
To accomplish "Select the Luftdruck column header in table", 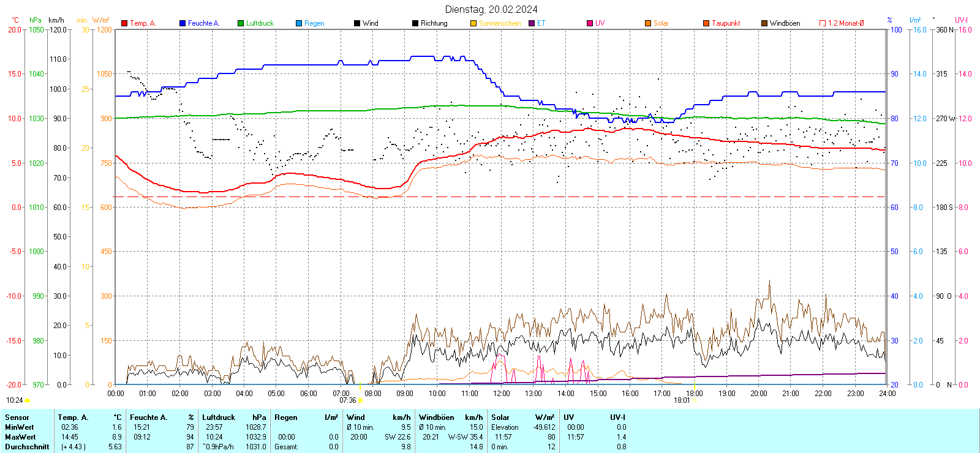I will click(x=219, y=417).
